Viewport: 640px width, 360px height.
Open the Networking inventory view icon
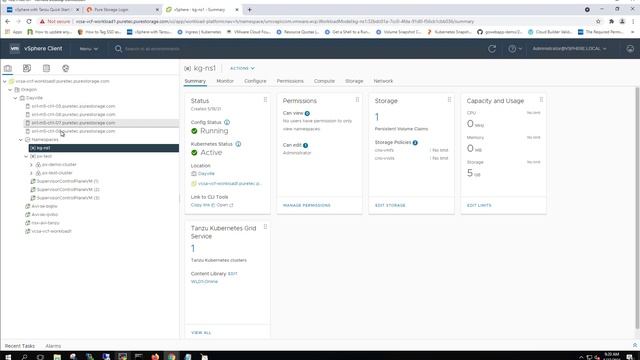pos(65,68)
